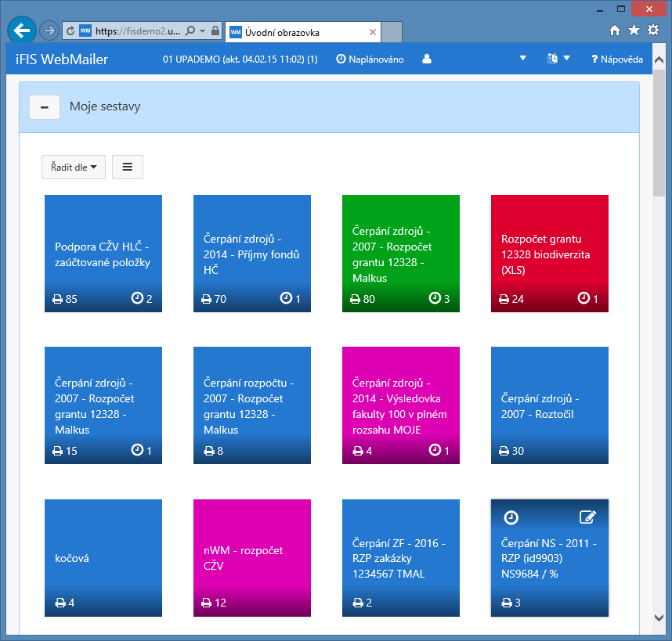
Task: Open the kočová tile
Action: coord(103,558)
